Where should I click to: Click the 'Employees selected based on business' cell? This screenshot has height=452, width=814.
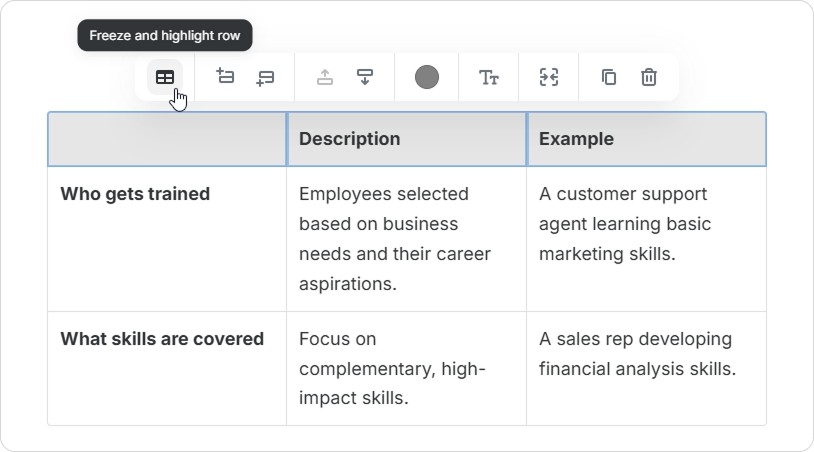click(406, 238)
